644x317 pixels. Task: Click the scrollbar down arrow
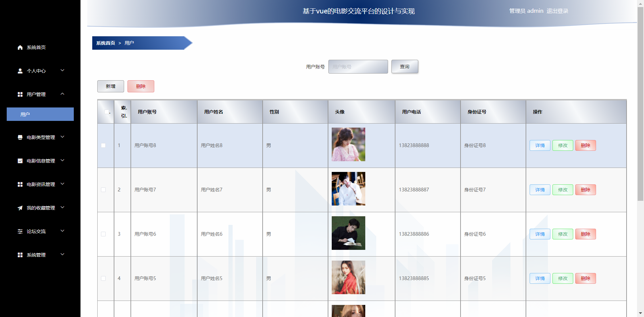[x=640, y=314]
